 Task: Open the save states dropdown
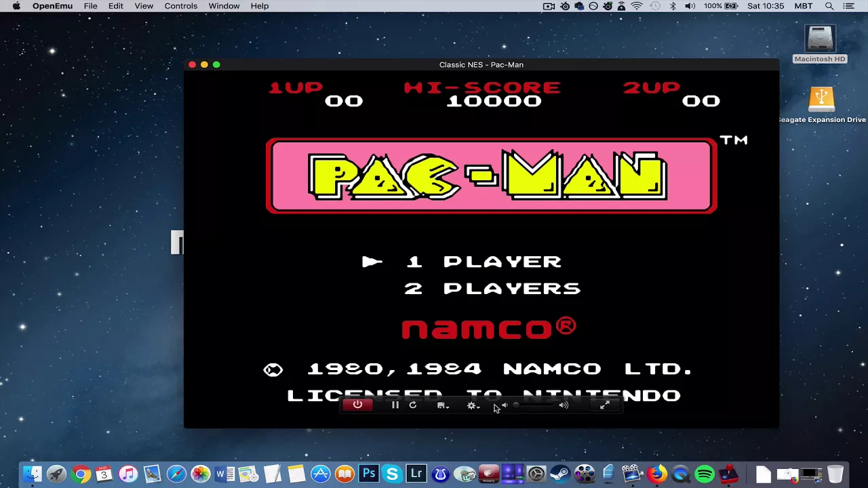[x=443, y=405]
